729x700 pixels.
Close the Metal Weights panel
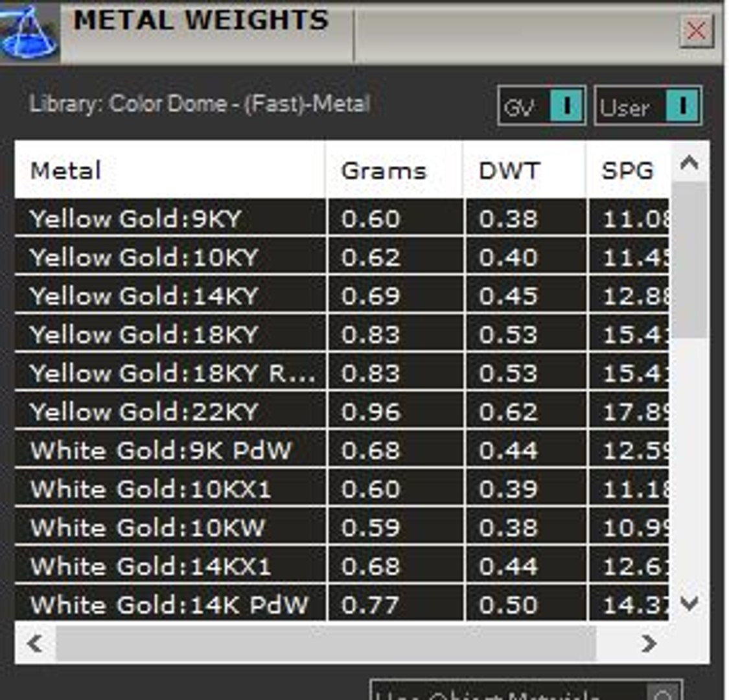696,32
